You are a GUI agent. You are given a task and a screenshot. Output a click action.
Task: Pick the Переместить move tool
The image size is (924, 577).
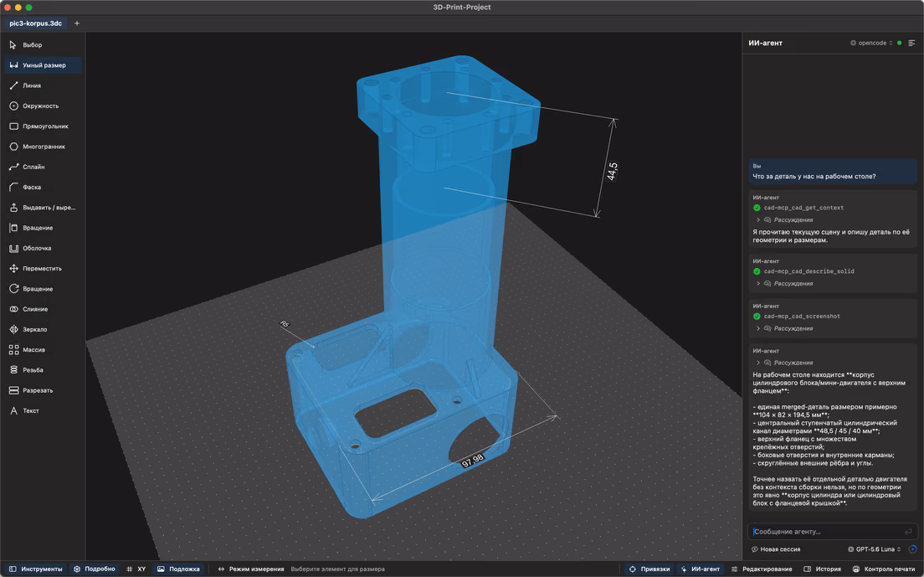(43, 269)
